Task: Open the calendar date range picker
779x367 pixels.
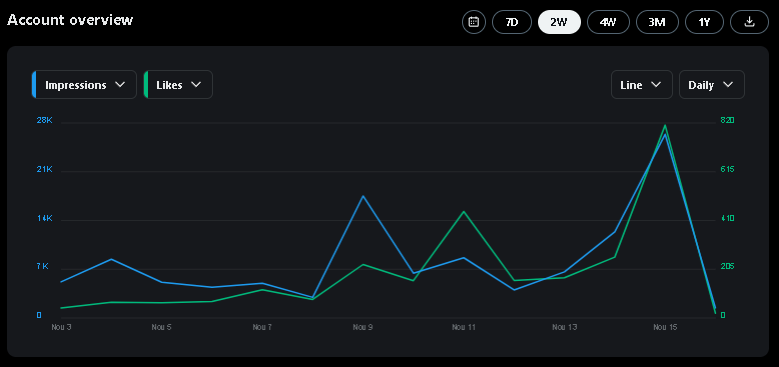Action: [x=473, y=22]
